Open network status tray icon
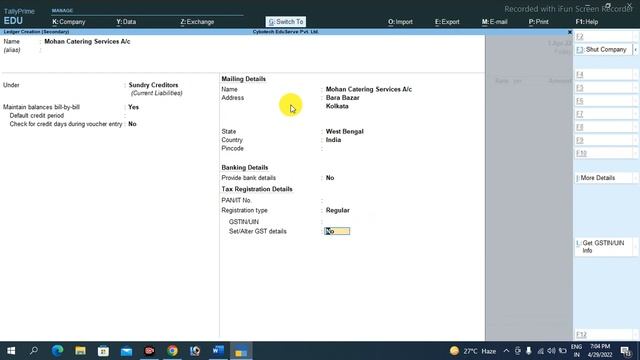The height and width of the screenshot is (360, 640). coord(540,351)
